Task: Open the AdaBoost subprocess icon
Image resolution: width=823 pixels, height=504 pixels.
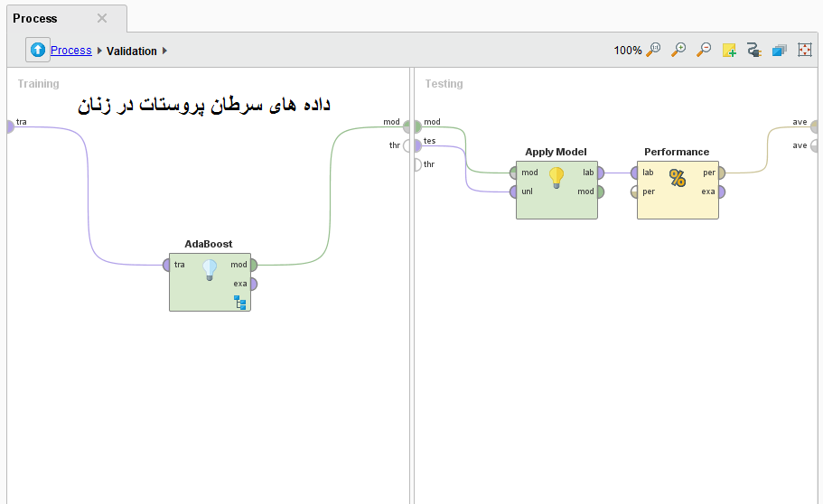Action: pyautogui.click(x=240, y=302)
